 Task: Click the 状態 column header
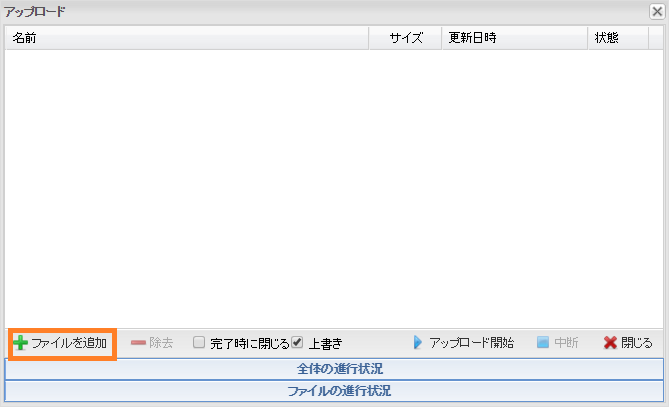point(606,38)
